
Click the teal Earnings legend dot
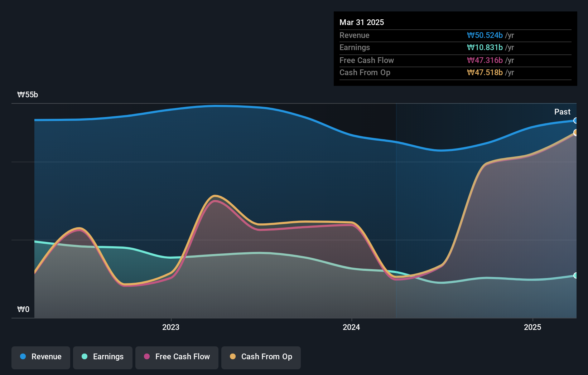tap(85, 356)
